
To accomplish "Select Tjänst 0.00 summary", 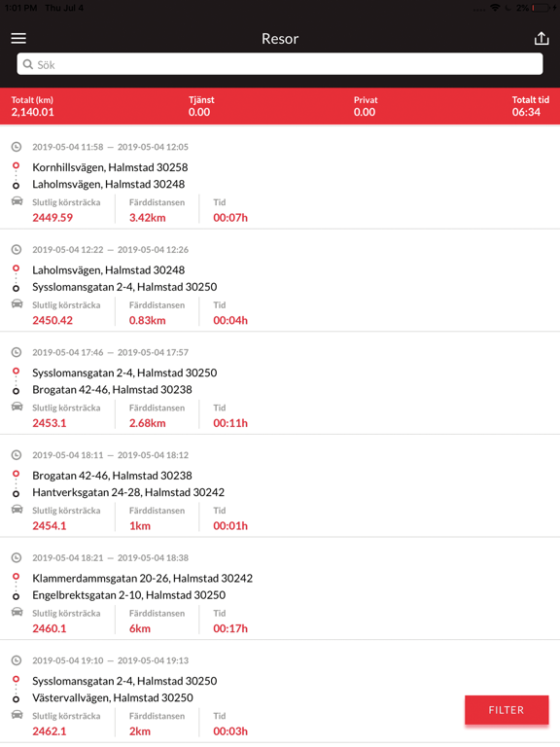I will (x=200, y=106).
